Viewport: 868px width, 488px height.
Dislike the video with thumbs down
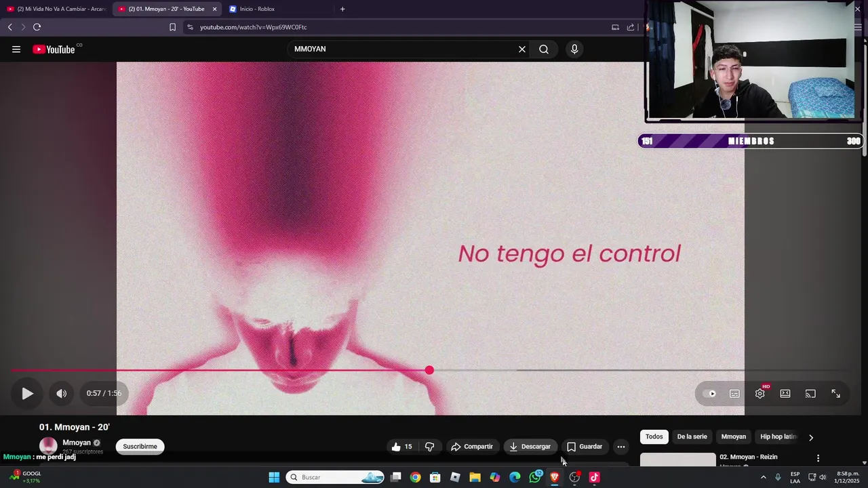tap(429, 447)
